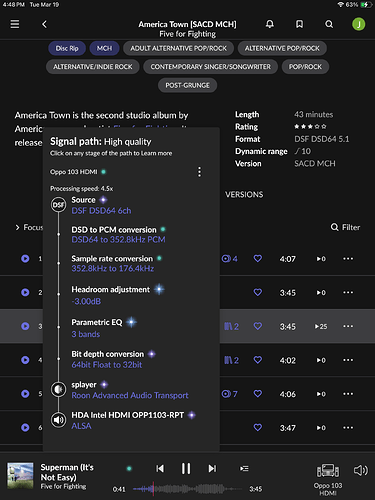This screenshot has height=500, width=375.
Task: Open more options for 4:02 track
Action: [x=348, y=360]
